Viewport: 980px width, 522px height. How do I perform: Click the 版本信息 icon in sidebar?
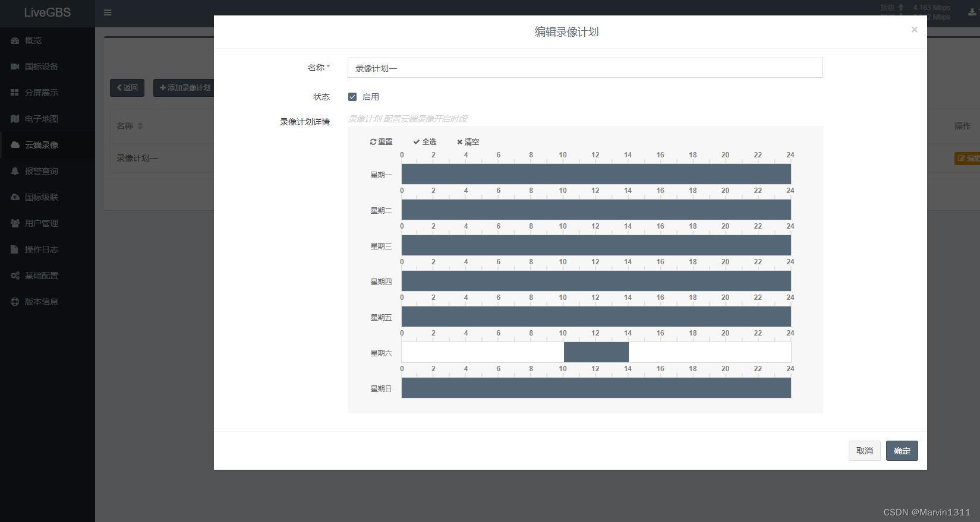[x=15, y=302]
